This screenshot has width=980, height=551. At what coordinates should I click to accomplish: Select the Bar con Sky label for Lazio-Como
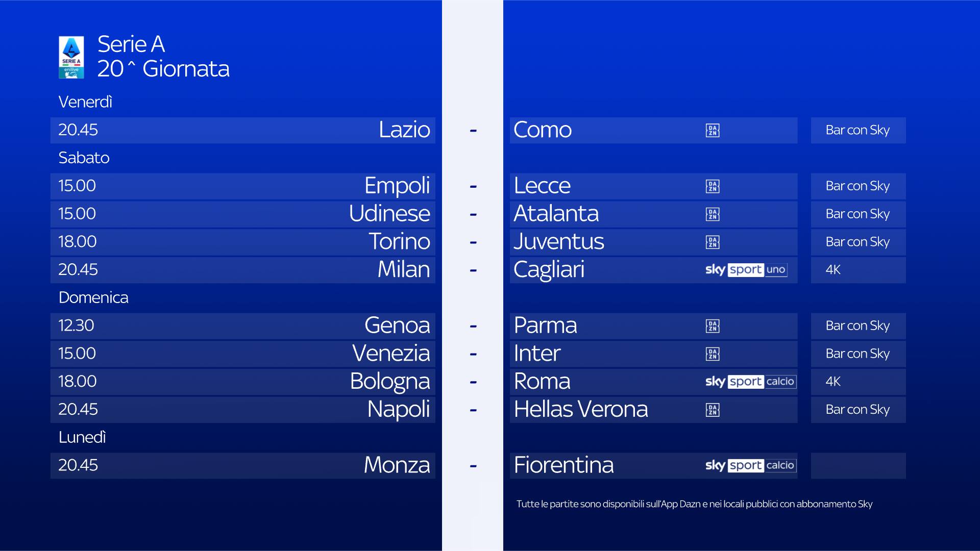pyautogui.click(x=857, y=131)
